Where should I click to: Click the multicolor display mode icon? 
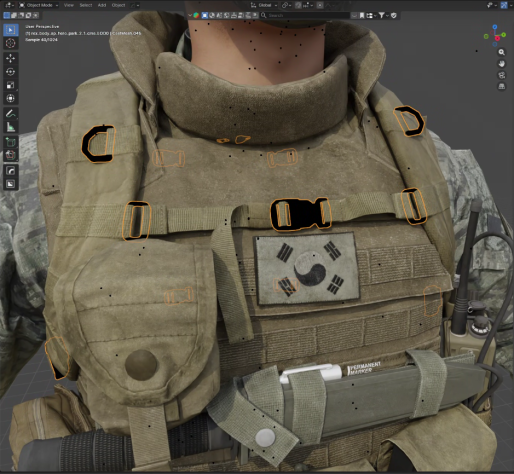tap(196, 15)
